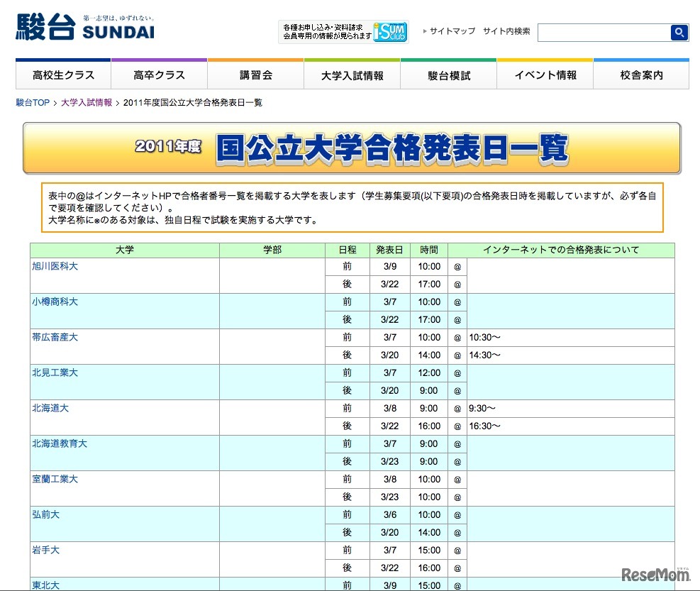The height and width of the screenshot is (591, 700).
Task: Switch to the 校舎案内 tab
Action: click(641, 73)
